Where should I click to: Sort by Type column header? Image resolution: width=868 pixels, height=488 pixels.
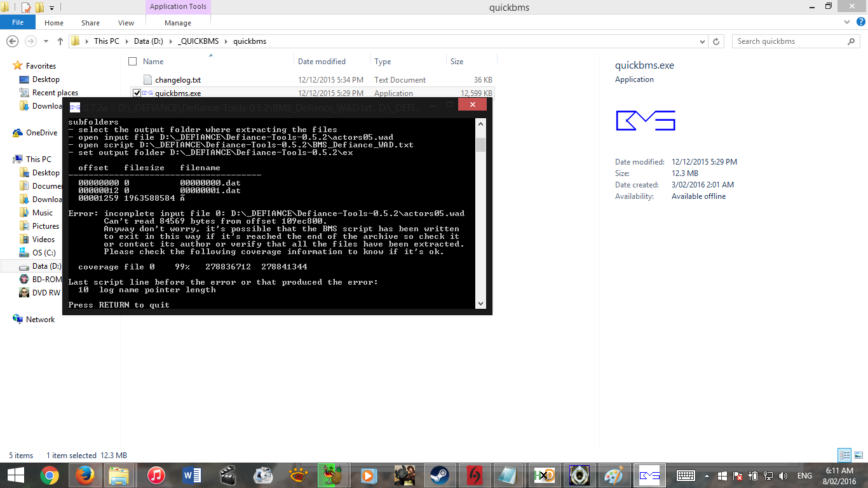(x=383, y=62)
